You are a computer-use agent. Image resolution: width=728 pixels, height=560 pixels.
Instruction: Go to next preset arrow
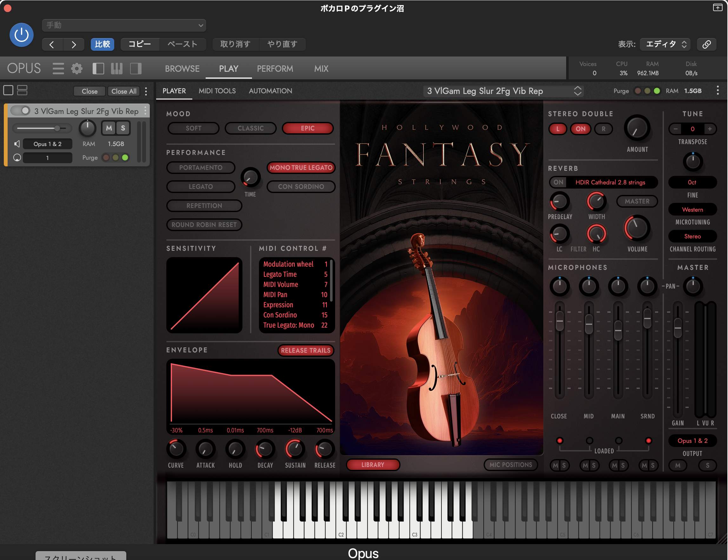click(x=74, y=44)
